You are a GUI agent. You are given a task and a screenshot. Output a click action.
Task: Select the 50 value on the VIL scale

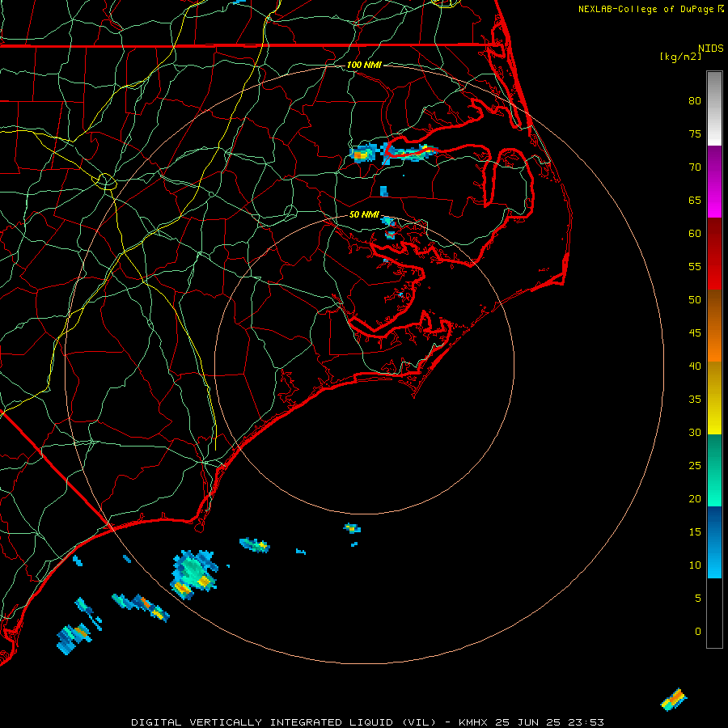(695, 300)
